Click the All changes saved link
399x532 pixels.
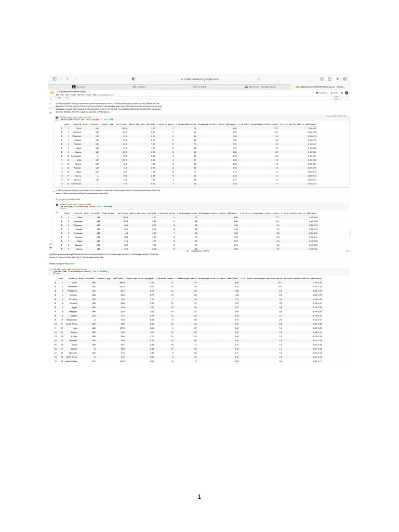tap(106, 95)
